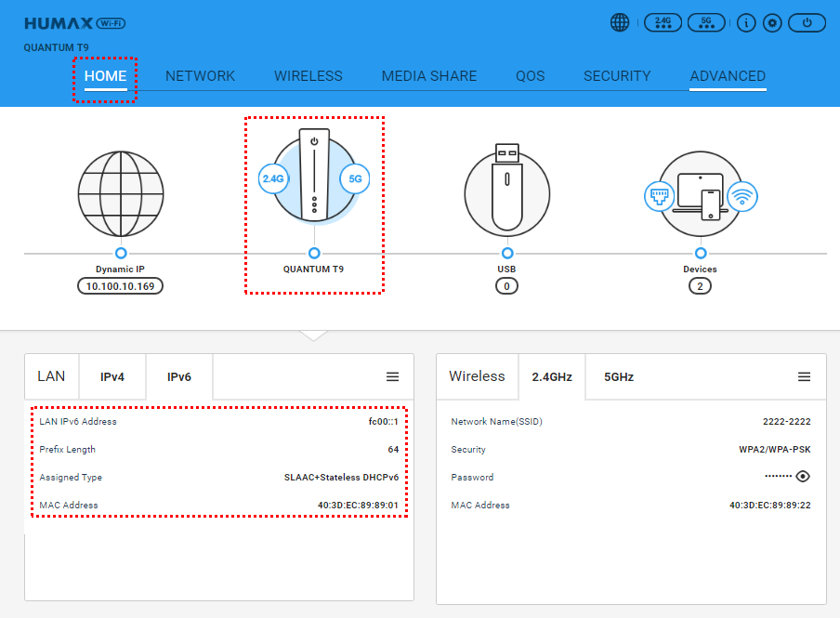Open the language globe icon in header
840x618 pixels.
click(620, 22)
